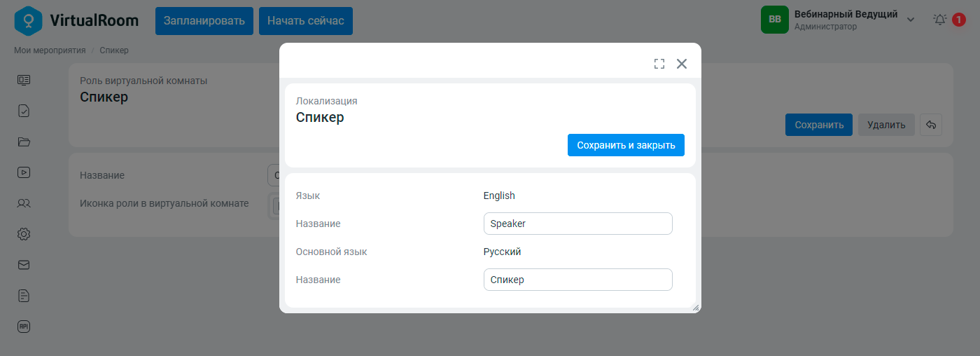This screenshot has height=356, width=980.
Task: Click Иконка роли в виртуальной комнате label
Action: click(x=164, y=203)
